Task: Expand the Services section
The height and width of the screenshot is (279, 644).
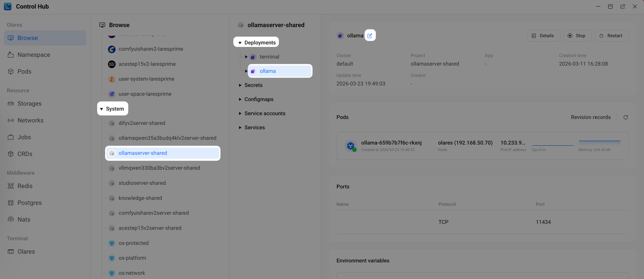Action: (240, 127)
